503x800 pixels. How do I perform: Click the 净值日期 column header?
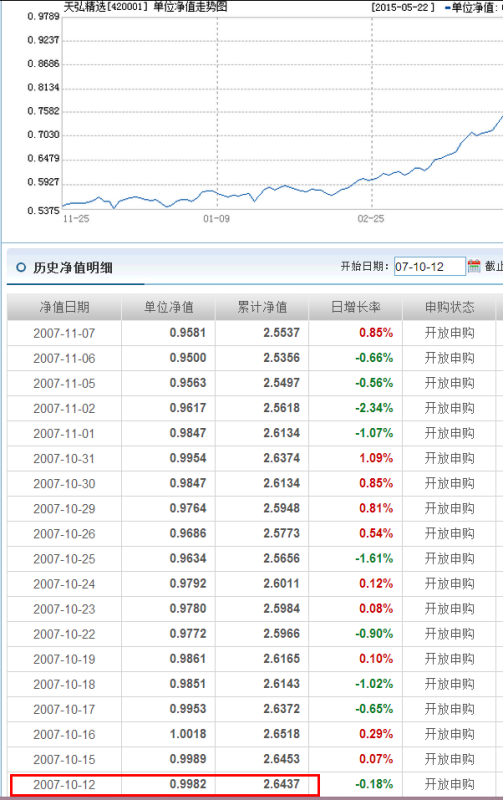click(64, 307)
